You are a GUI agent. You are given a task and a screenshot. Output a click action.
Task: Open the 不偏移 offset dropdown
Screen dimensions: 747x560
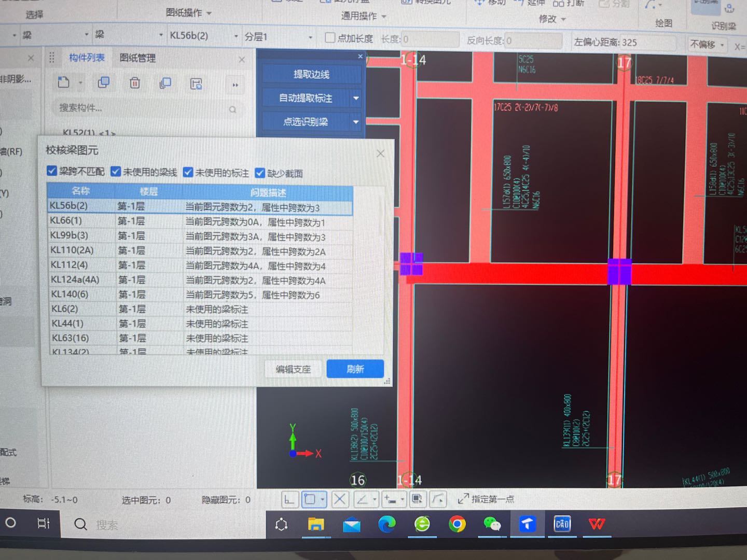coord(722,45)
